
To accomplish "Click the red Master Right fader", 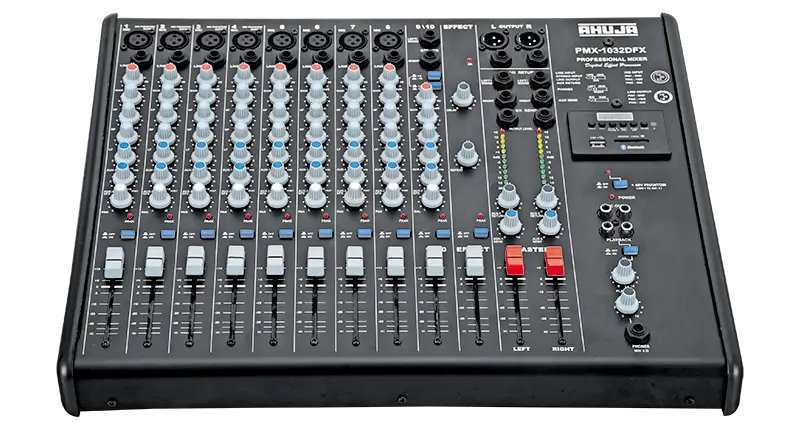I will [x=554, y=261].
